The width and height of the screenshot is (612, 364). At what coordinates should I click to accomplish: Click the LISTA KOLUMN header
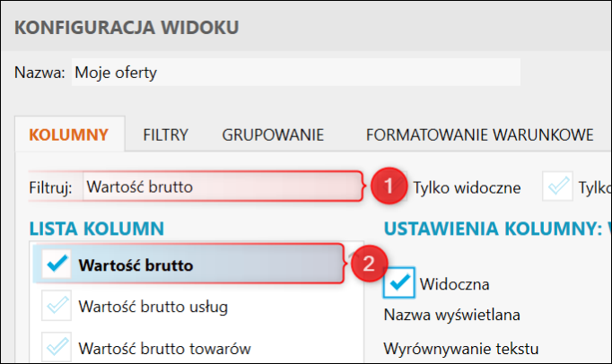[96, 228]
